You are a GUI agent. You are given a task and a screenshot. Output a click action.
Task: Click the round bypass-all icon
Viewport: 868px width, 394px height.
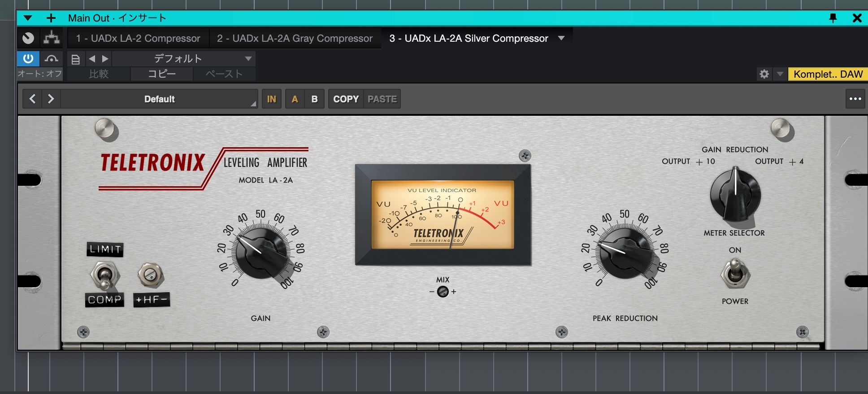[28, 38]
